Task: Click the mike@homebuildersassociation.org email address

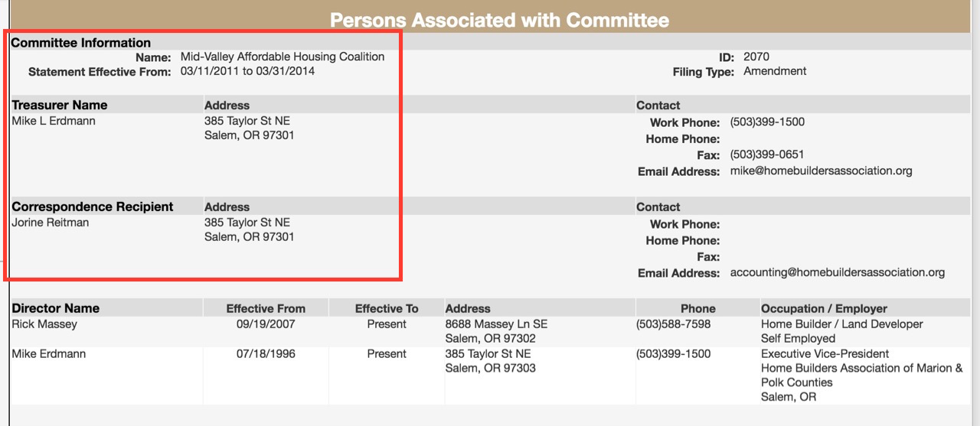Action: (x=821, y=171)
